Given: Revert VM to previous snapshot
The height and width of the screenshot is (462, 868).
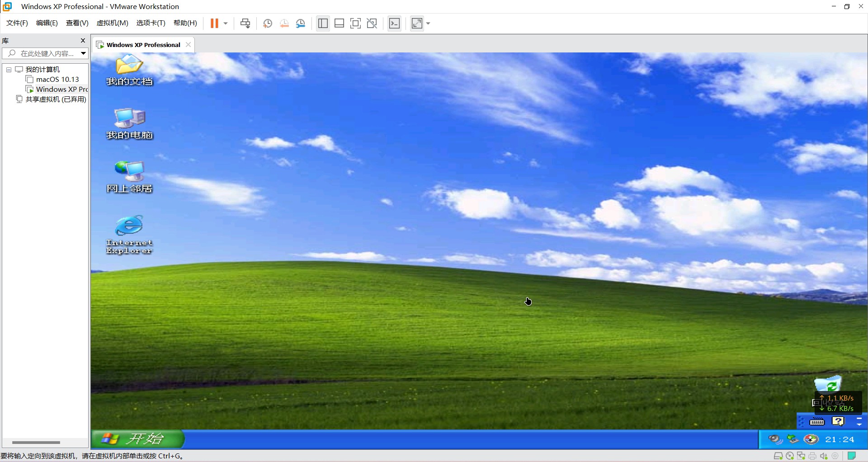Looking at the screenshot, I should 284,24.
